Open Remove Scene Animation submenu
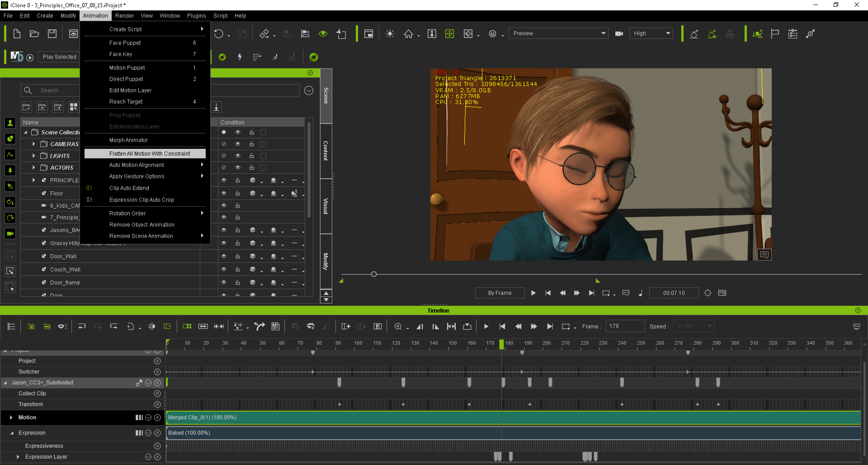This screenshot has height=465, width=868. tap(145, 236)
